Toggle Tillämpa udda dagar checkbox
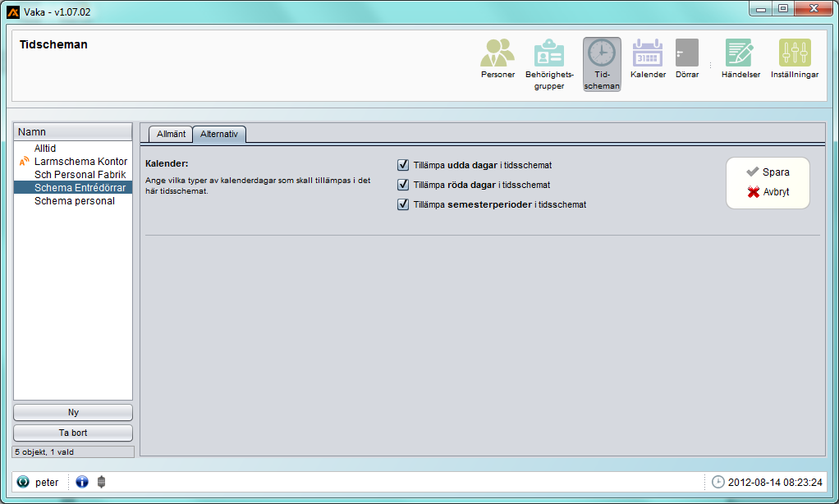Viewport: 839px width, 504px height. click(x=403, y=165)
